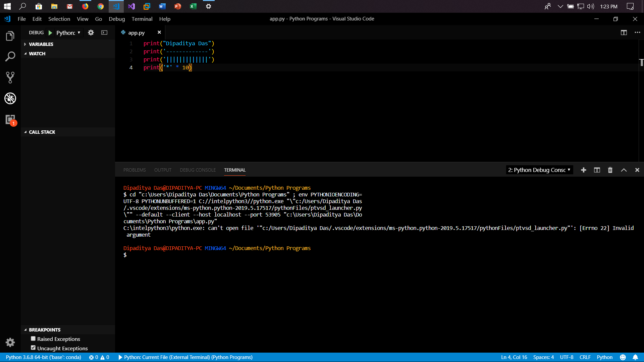Screen dimensions: 644x362
Task: Start debugging with the green play button
Action: pos(50,33)
